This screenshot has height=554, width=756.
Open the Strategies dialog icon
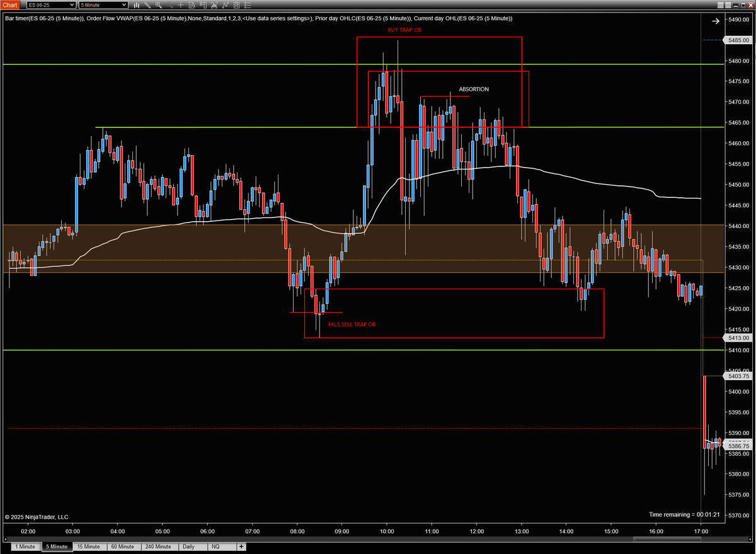[236, 5]
